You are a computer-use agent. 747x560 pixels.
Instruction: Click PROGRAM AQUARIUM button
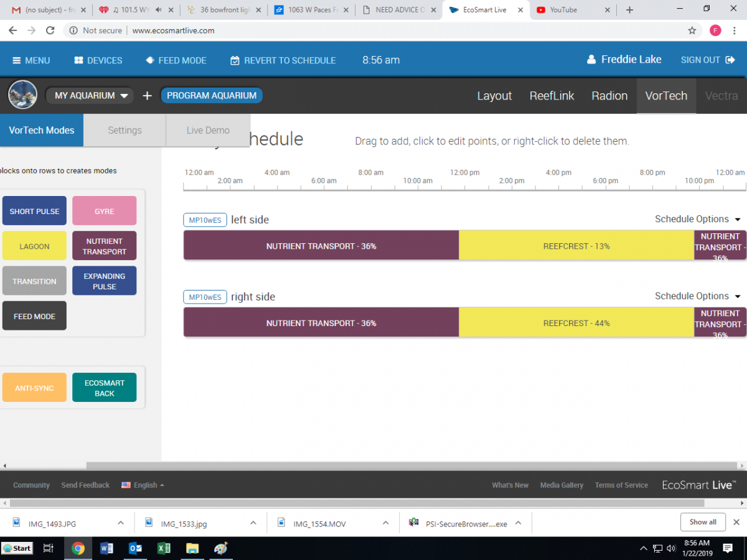click(212, 96)
